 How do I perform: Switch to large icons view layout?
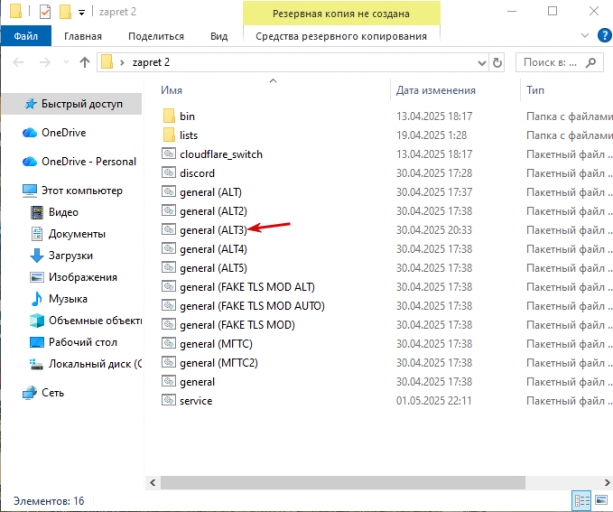click(x=601, y=500)
